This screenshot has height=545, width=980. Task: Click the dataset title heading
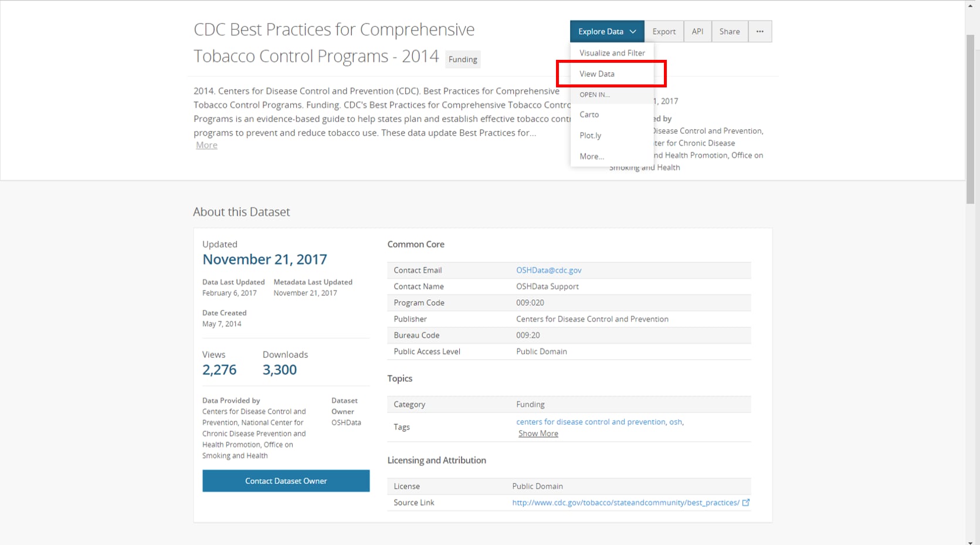click(x=334, y=42)
